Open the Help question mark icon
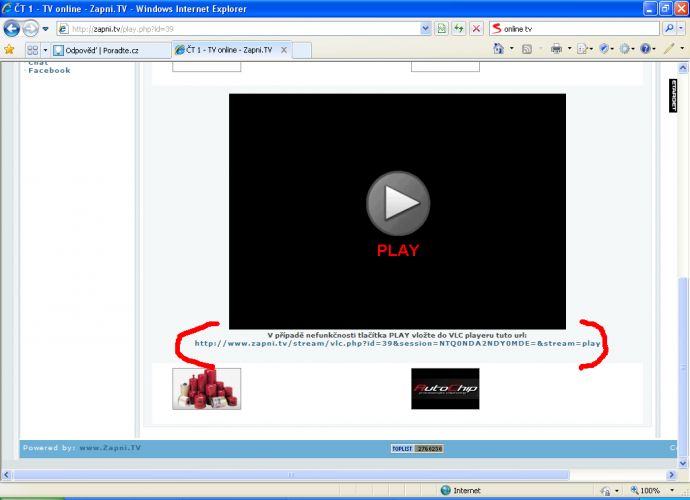Viewport: 690px width, 500px height. pyautogui.click(x=648, y=49)
